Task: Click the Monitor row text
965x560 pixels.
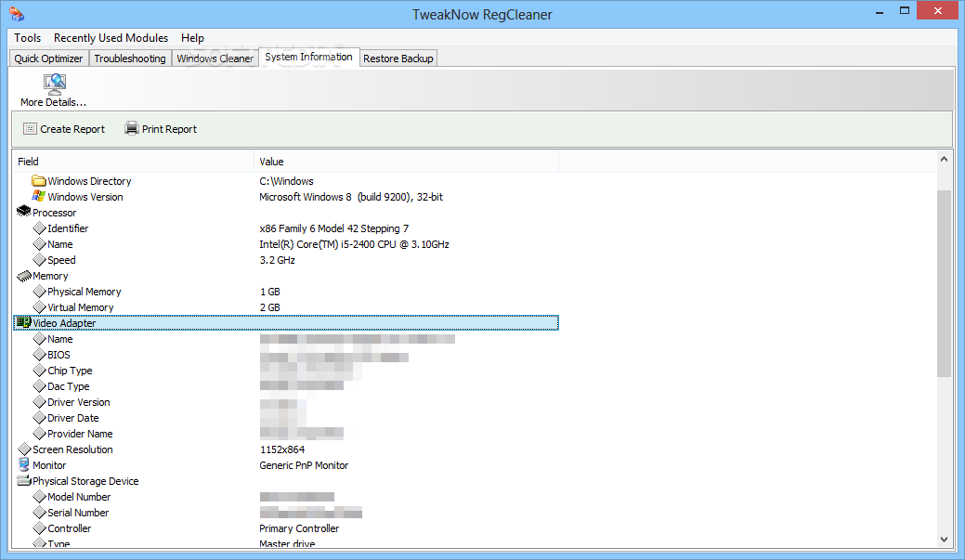Action: coord(49,465)
